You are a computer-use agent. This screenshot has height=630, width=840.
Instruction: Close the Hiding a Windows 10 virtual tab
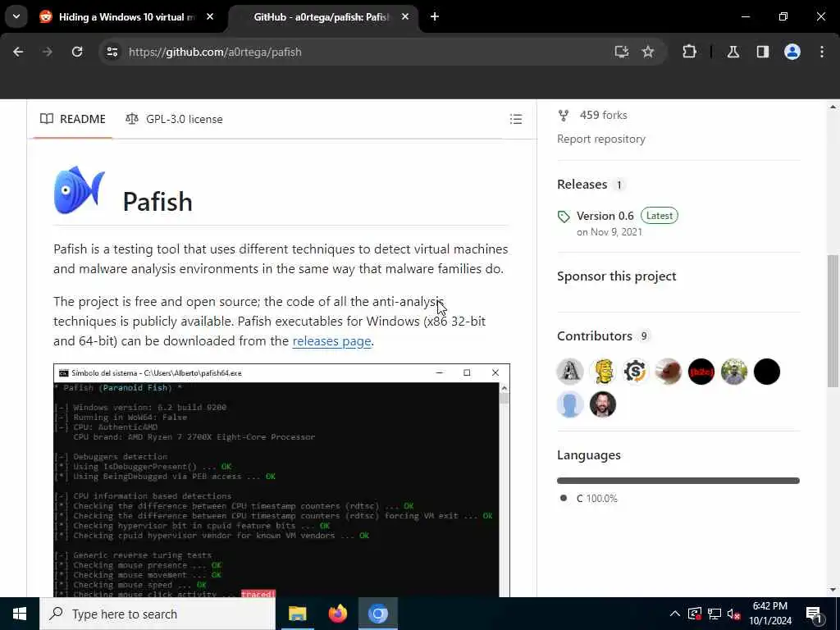point(210,16)
